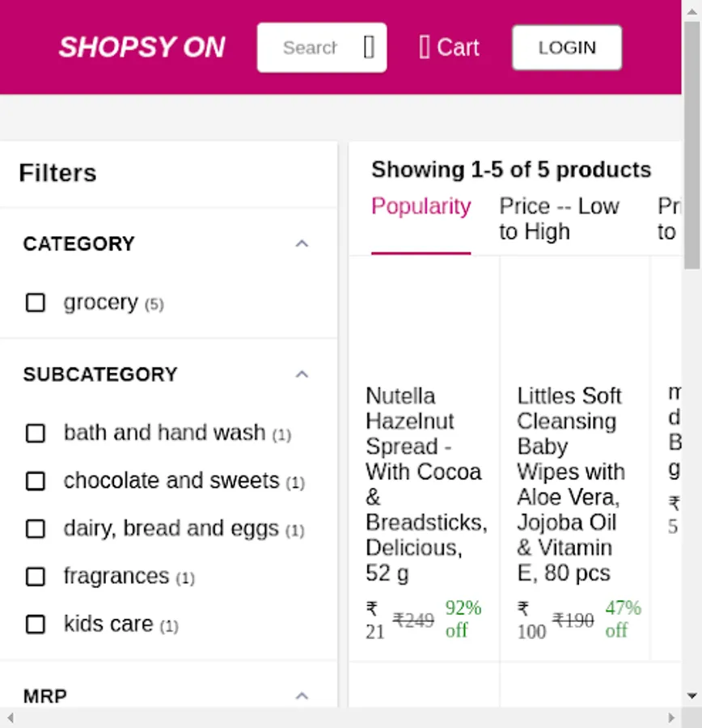Image resolution: width=702 pixels, height=728 pixels.
Task: Select the fragrances subcategory checkbox
Action: [36, 577]
